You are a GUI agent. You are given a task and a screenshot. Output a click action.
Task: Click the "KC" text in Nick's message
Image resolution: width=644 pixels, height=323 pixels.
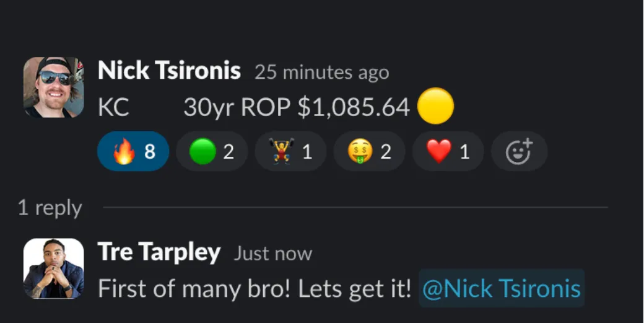point(113,107)
